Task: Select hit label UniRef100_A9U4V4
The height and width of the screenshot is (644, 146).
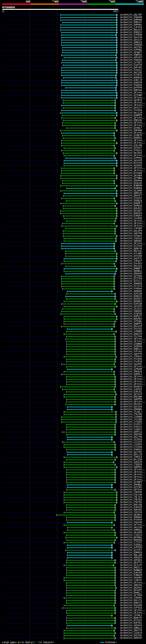Action: (x=131, y=625)
